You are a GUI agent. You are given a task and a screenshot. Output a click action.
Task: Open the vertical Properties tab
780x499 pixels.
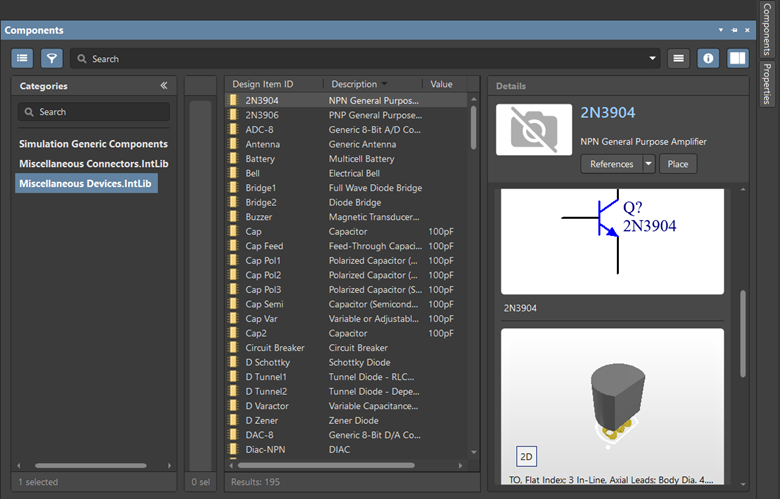[x=767, y=84]
